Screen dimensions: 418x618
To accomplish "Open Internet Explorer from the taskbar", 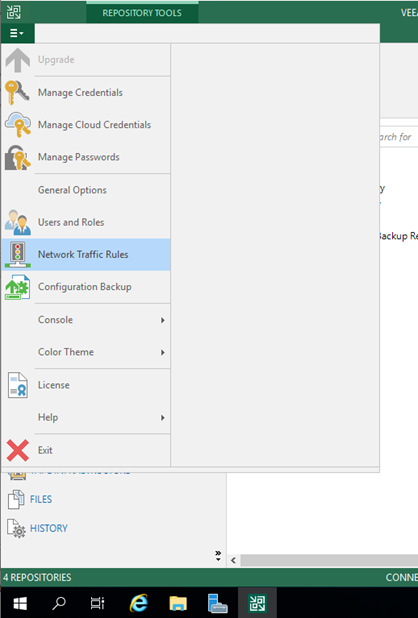I will click(x=139, y=603).
